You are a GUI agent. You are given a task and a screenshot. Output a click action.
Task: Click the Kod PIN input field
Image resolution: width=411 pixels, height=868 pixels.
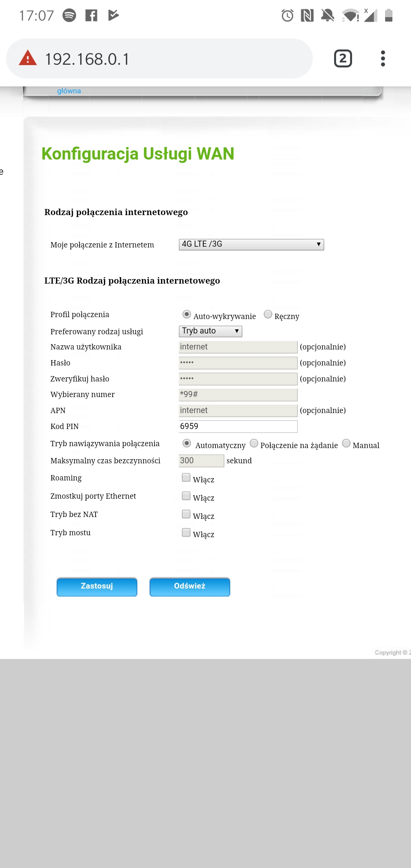pyautogui.click(x=238, y=426)
